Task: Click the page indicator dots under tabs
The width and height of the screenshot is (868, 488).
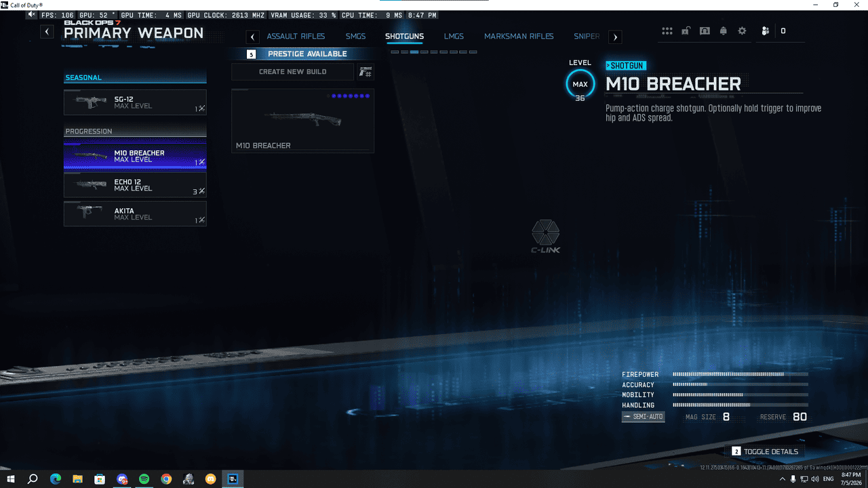Action: 434,52
